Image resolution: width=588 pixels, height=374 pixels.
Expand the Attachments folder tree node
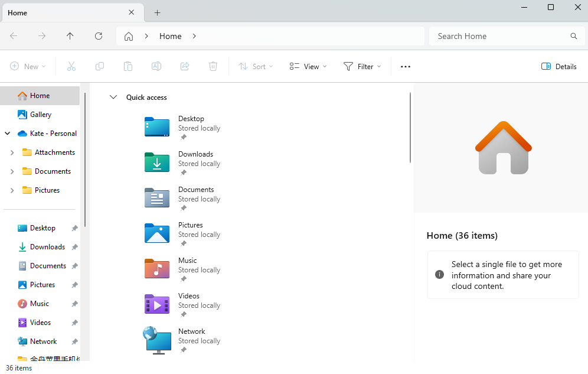click(x=12, y=152)
